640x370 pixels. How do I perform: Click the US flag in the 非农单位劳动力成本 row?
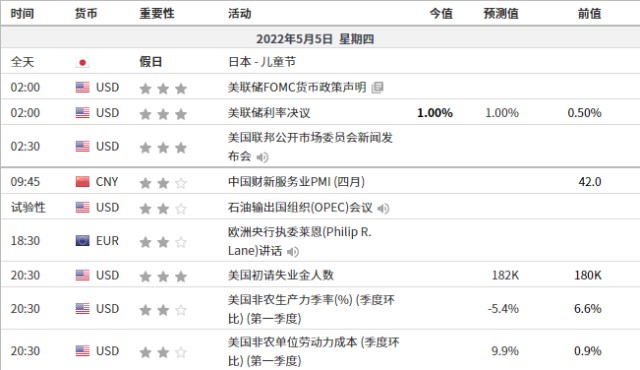coord(82,351)
